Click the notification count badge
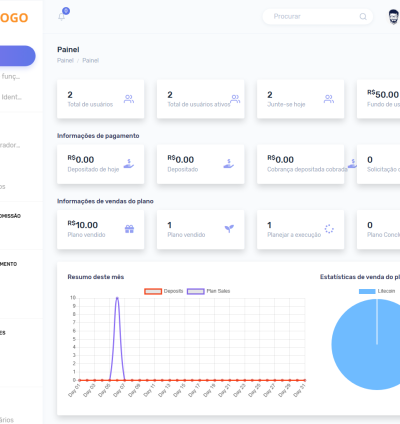This screenshot has height=424, width=400. tap(66, 11)
